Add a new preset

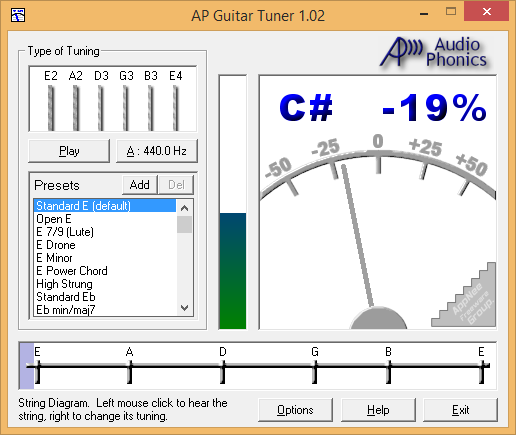[x=139, y=185]
